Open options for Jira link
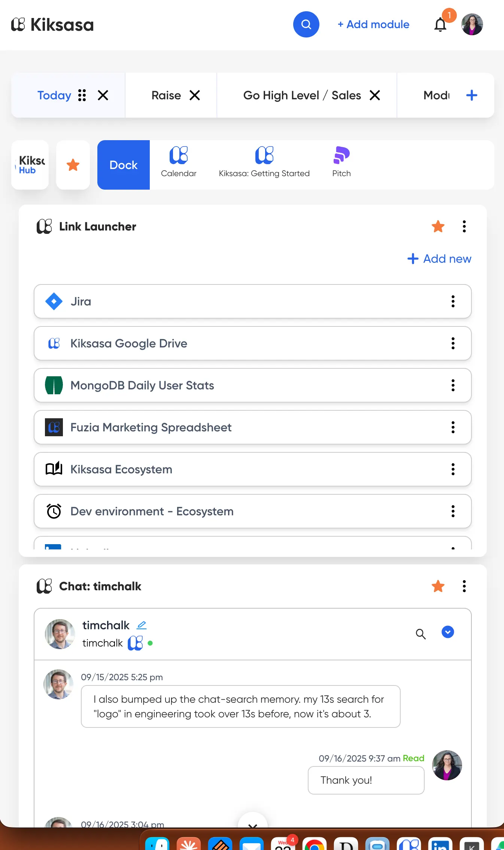The height and width of the screenshot is (850, 504). [453, 301]
